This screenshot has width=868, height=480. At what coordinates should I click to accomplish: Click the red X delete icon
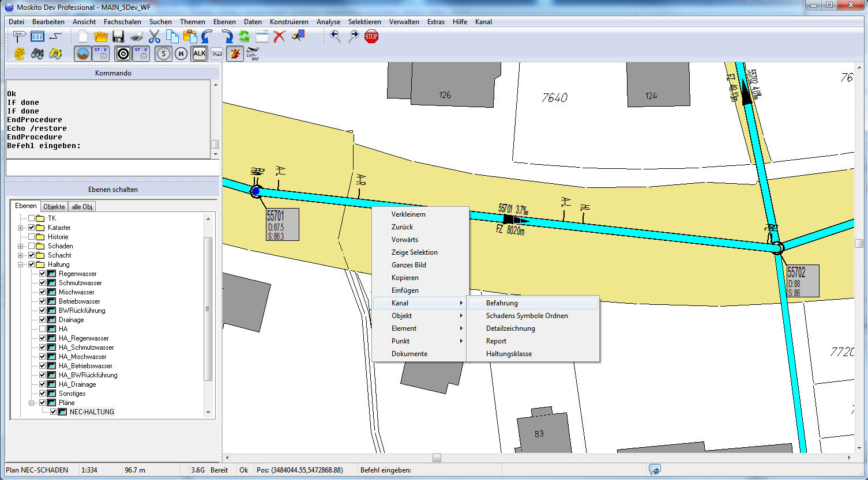click(280, 37)
